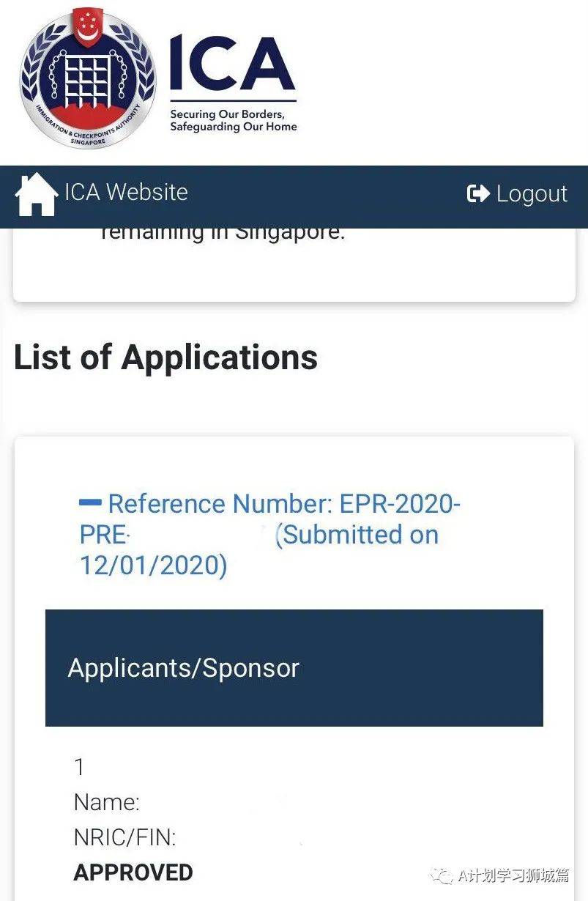
Task: Select the Applicants/Sponsor header bar
Action: point(294,667)
